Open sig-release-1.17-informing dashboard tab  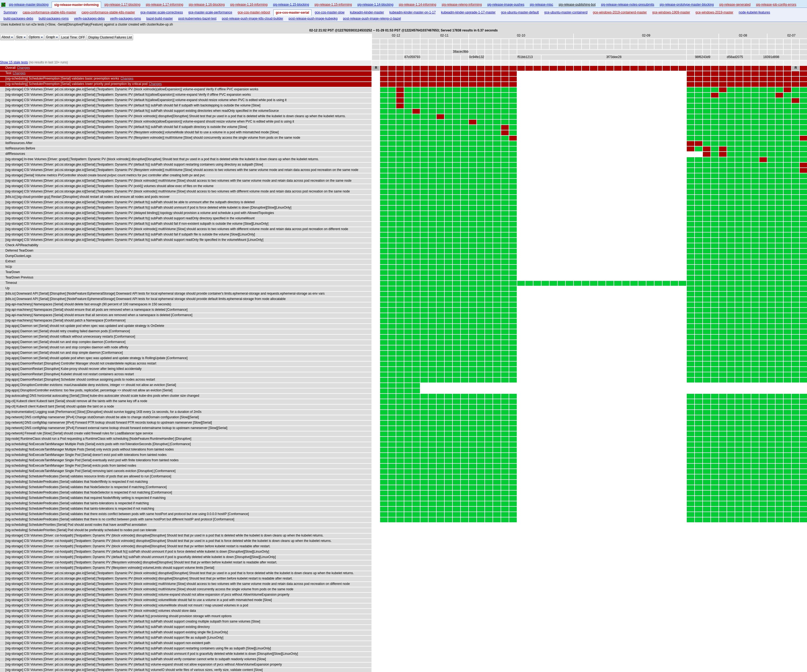tap(164, 5)
